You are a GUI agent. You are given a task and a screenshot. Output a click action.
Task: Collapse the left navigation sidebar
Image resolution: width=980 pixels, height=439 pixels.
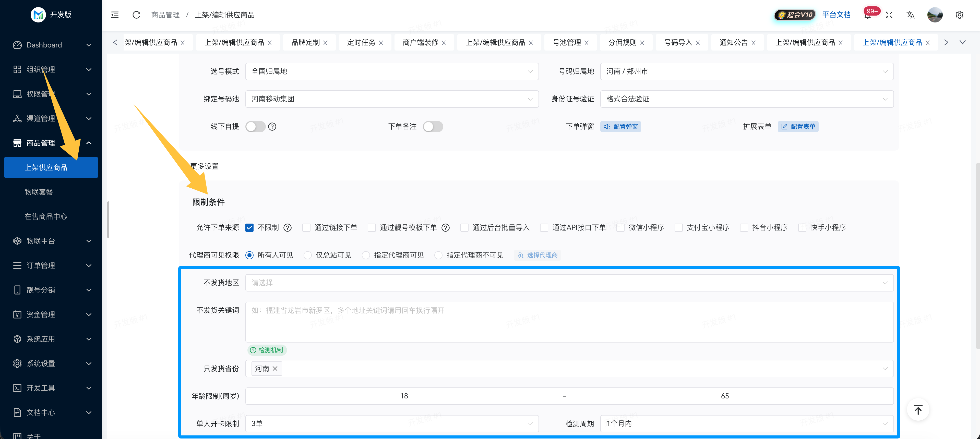click(x=114, y=15)
